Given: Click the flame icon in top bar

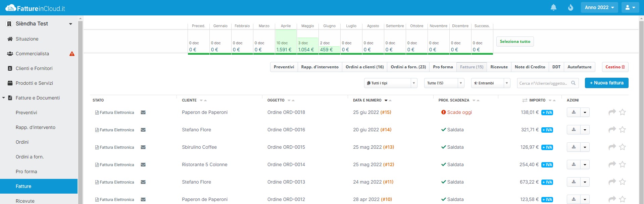Looking at the screenshot, I should [x=571, y=7].
